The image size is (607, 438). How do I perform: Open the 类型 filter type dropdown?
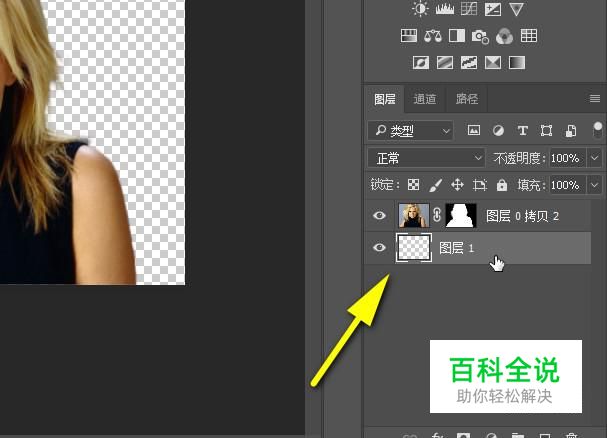point(410,131)
